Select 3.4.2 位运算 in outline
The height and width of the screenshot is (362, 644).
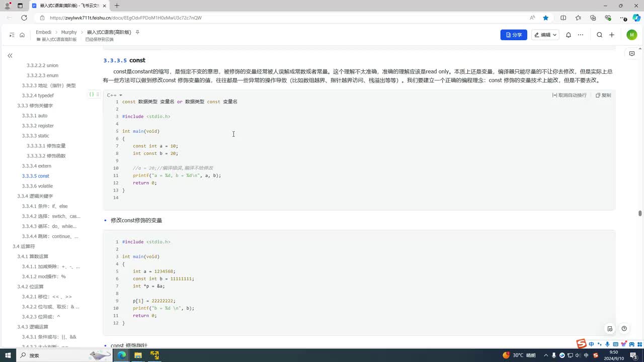[x=30, y=287]
